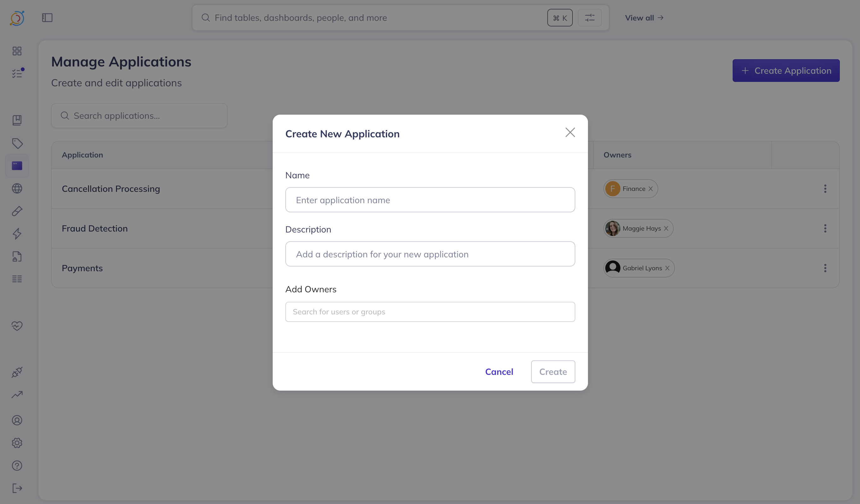Open the health heart icon in sidebar
The width and height of the screenshot is (860, 504).
[17, 326]
